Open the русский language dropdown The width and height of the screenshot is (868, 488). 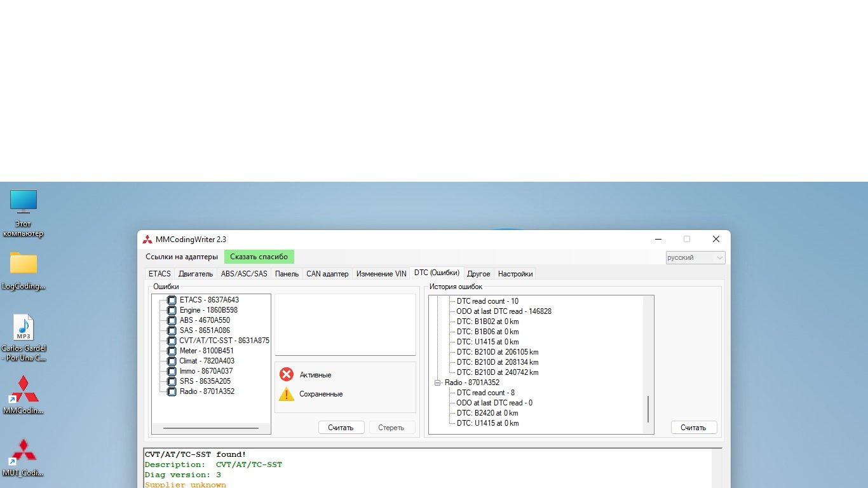[695, 257]
